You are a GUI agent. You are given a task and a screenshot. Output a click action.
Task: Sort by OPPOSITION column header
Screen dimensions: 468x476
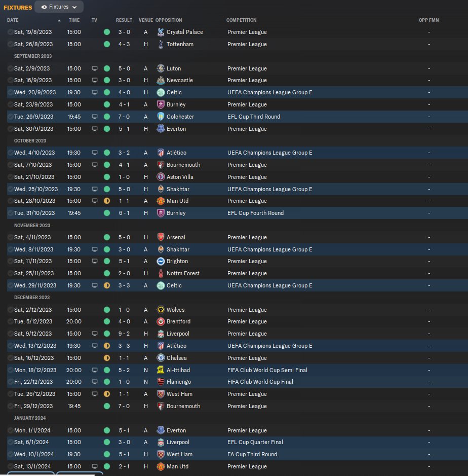point(169,20)
